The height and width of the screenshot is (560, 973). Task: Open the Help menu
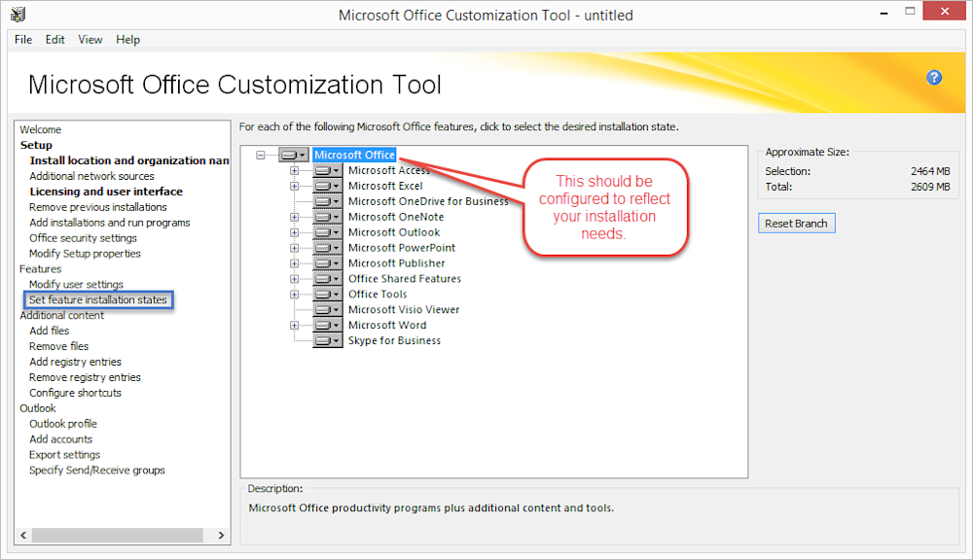tap(127, 40)
